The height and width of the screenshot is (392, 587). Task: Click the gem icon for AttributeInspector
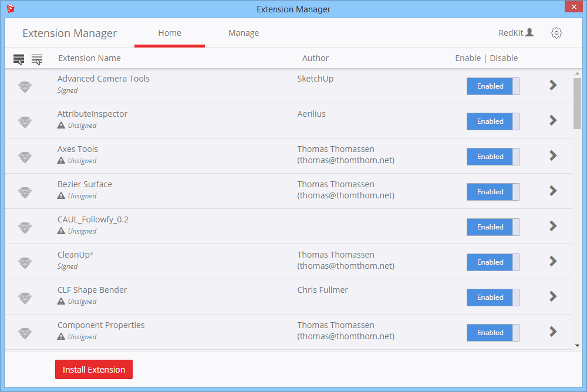tap(25, 122)
